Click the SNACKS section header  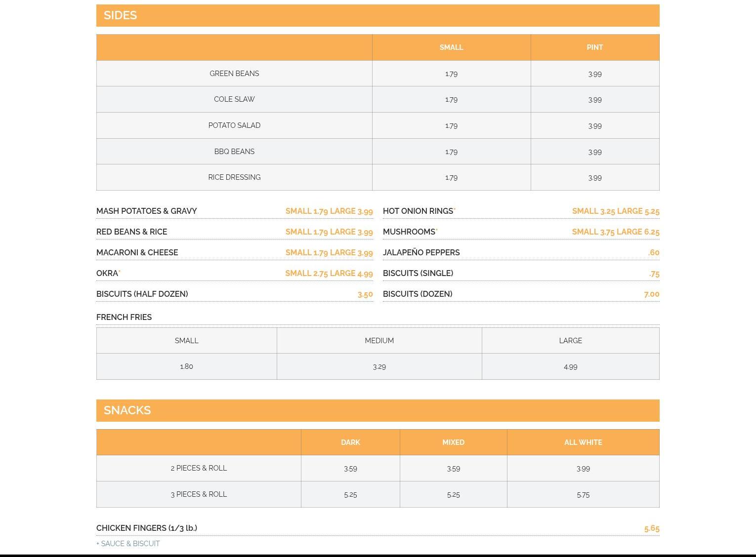pos(127,410)
